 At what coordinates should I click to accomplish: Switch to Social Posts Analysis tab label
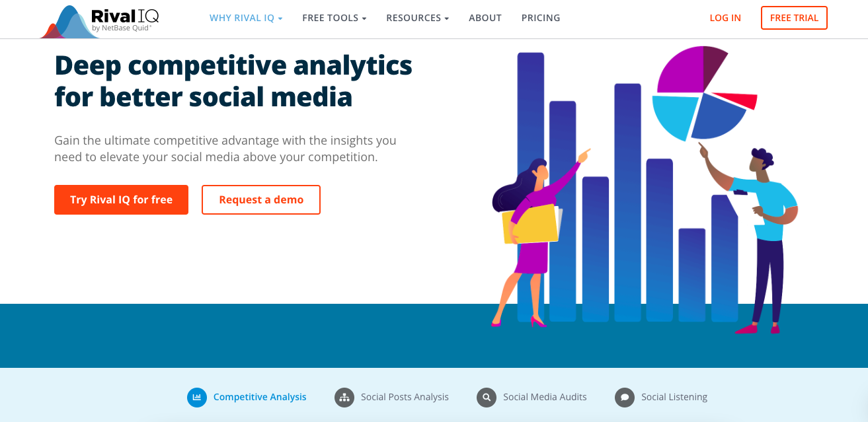pos(405,397)
